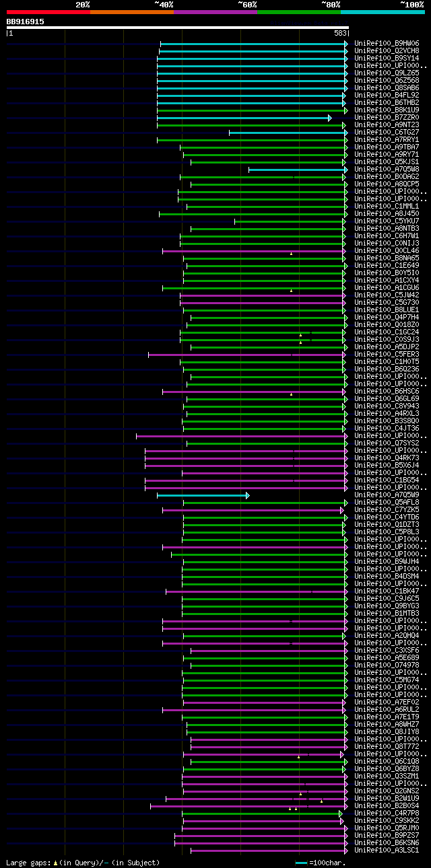Select the UniRef100_B8K1U9 label
The image size is (431, 868).
click(x=386, y=110)
